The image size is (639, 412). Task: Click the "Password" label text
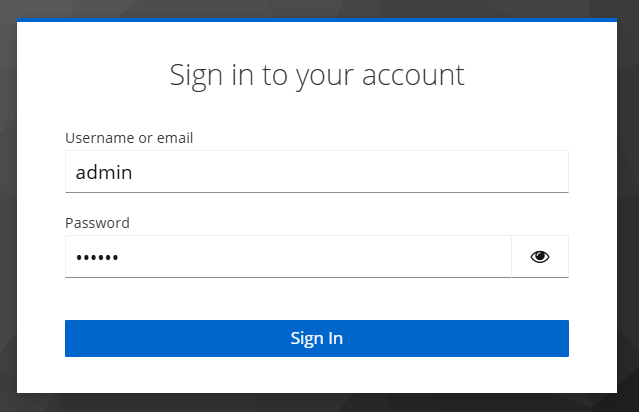(97, 223)
